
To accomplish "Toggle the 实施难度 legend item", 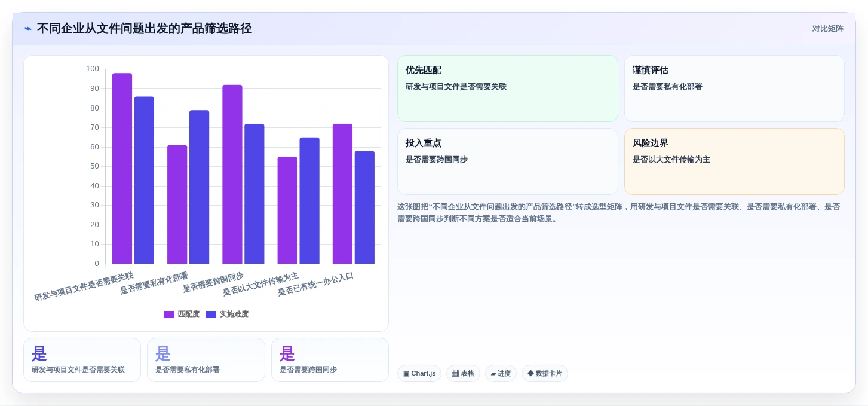I will pos(227,315).
